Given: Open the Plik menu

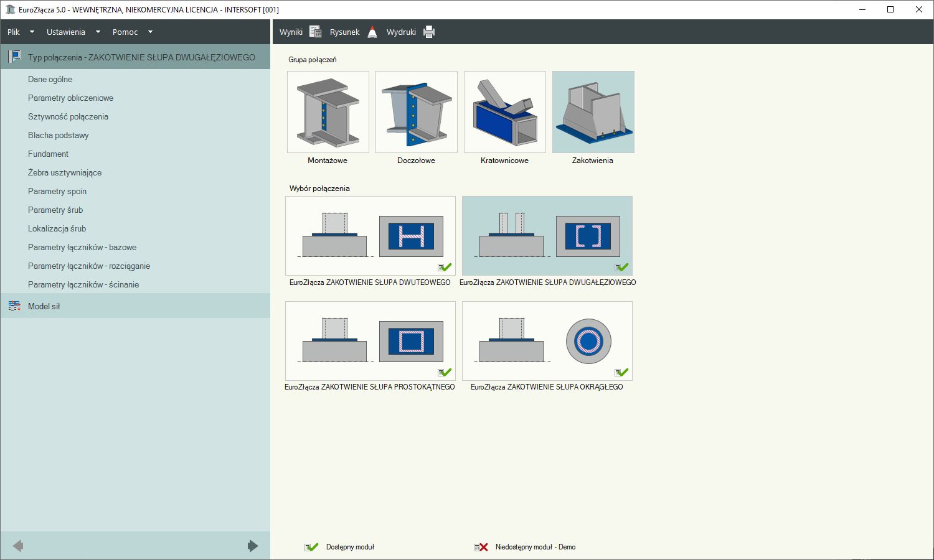Looking at the screenshot, I should [x=14, y=32].
